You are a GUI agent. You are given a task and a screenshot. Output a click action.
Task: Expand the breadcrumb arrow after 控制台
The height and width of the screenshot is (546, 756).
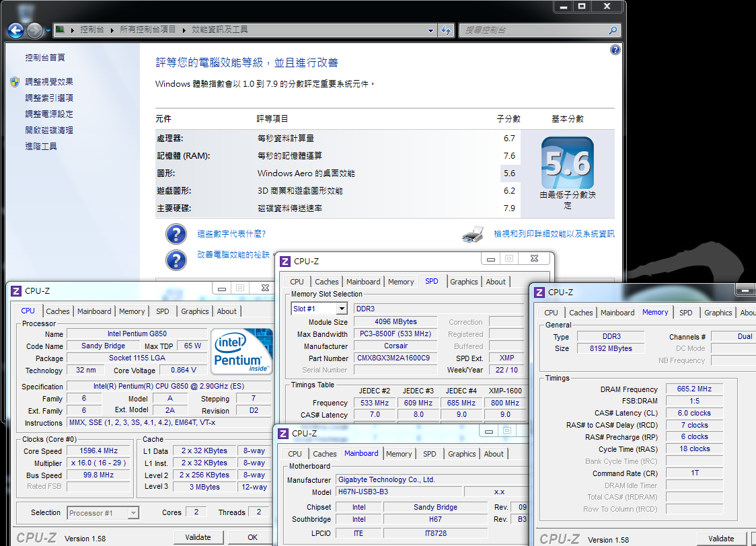pos(112,30)
